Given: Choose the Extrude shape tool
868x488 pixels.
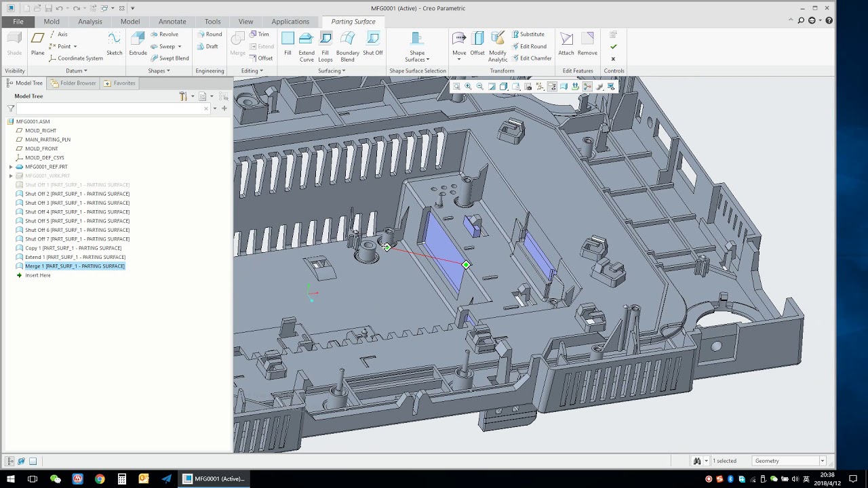Looking at the screenshot, I should (x=138, y=43).
